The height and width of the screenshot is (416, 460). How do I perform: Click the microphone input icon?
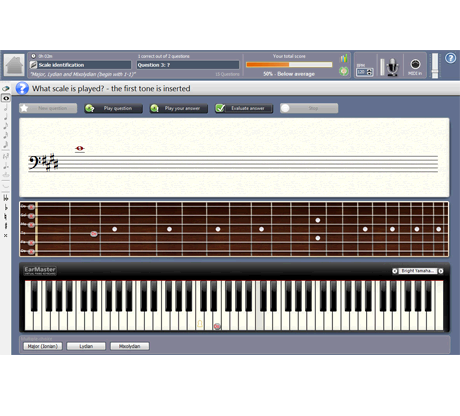point(393,67)
